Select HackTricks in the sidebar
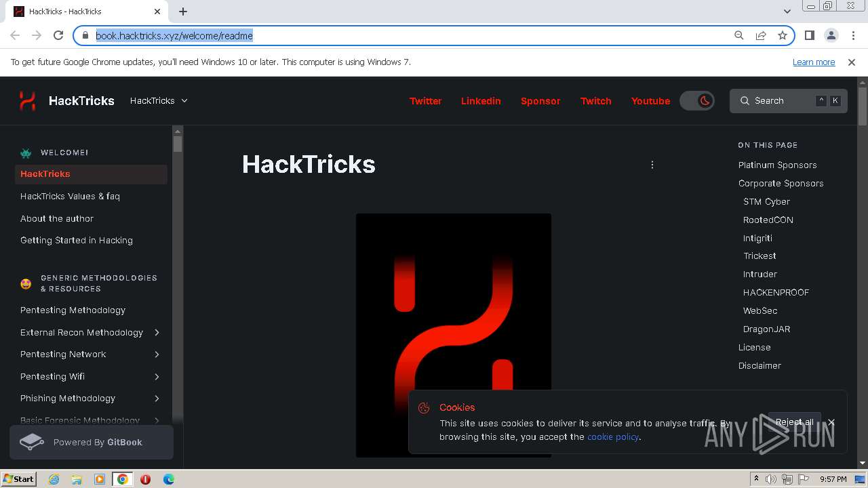The image size is (868, 488). pos(91,174)
